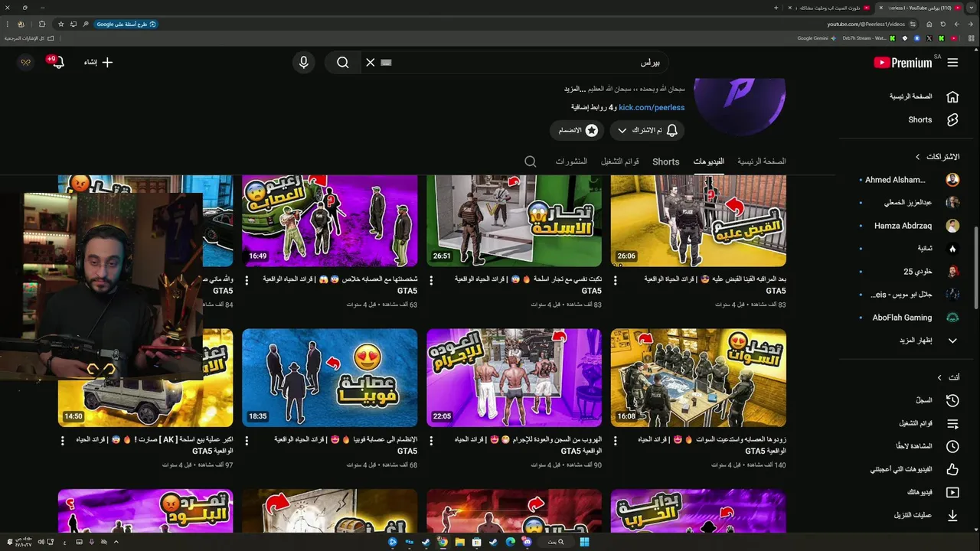This screenshot has width=980, height=551.
Task: Search within channel using the magnifier icon
Action: [x=531, y=161]
